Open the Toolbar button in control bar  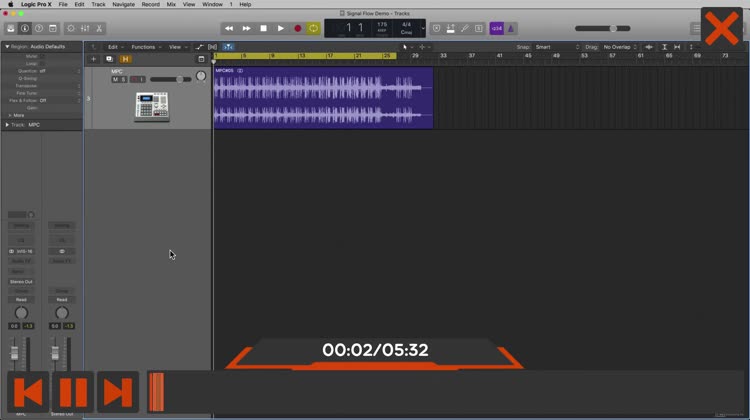coord(53,28)
